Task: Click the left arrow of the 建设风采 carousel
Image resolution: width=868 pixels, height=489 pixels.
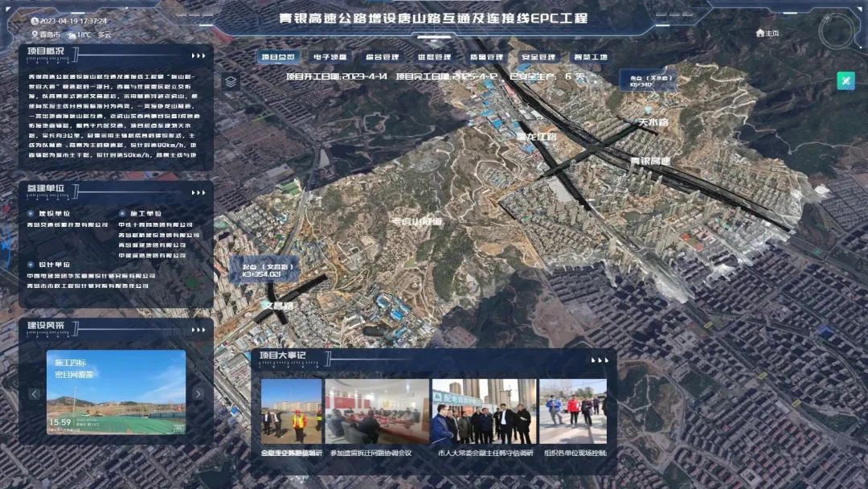Action: (34, 394)
